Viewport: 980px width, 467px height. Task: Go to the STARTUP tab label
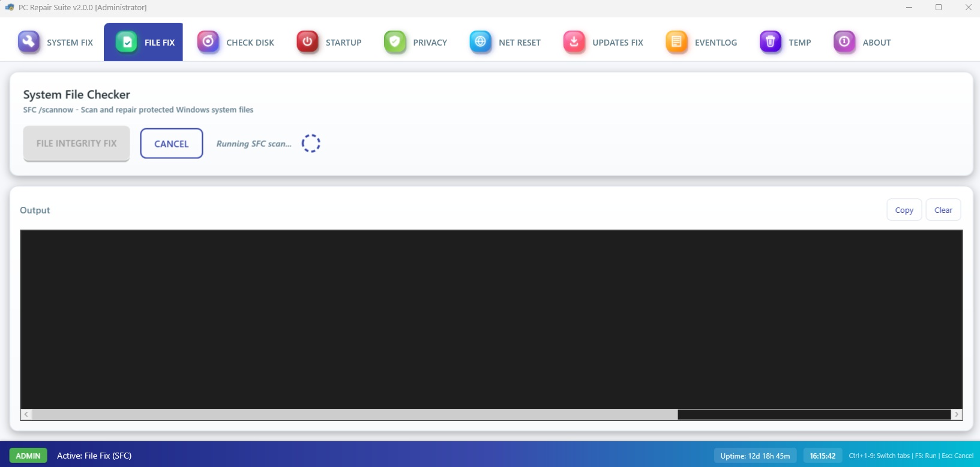(x=343, y=43)
